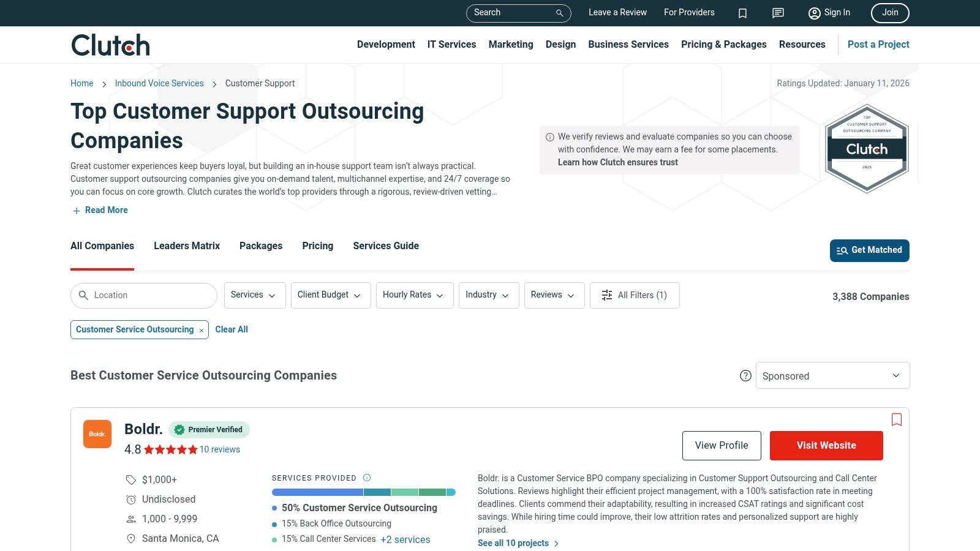This screenshot has width=980, height=551.
Task: Select the Pricing tab
Action: (x=318, y=246)
